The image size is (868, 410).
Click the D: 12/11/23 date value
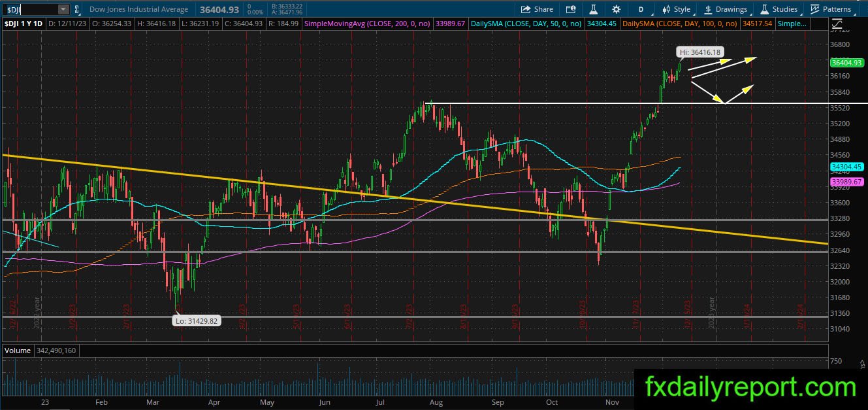click(x=69, y=24)
